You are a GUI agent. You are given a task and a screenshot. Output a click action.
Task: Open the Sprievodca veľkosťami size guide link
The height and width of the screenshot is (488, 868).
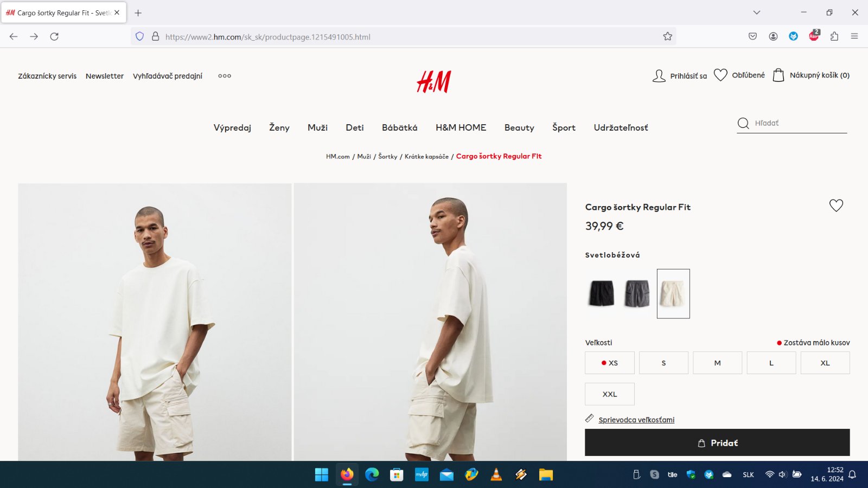click(x=636, y=420)
